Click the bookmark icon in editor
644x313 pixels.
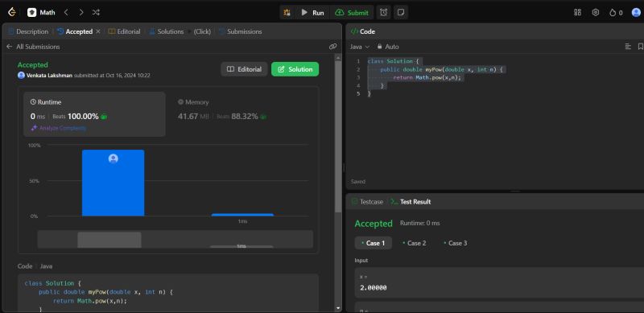640,47
